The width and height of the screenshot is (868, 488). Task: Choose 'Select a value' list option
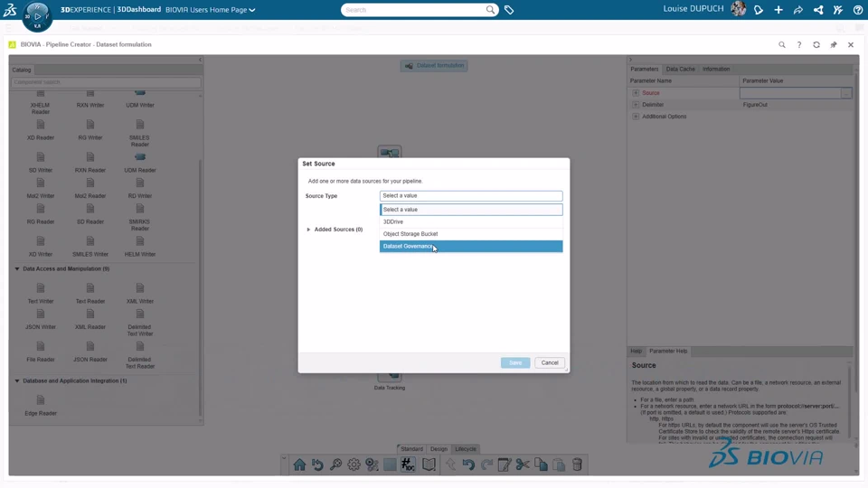click(471, 210)
